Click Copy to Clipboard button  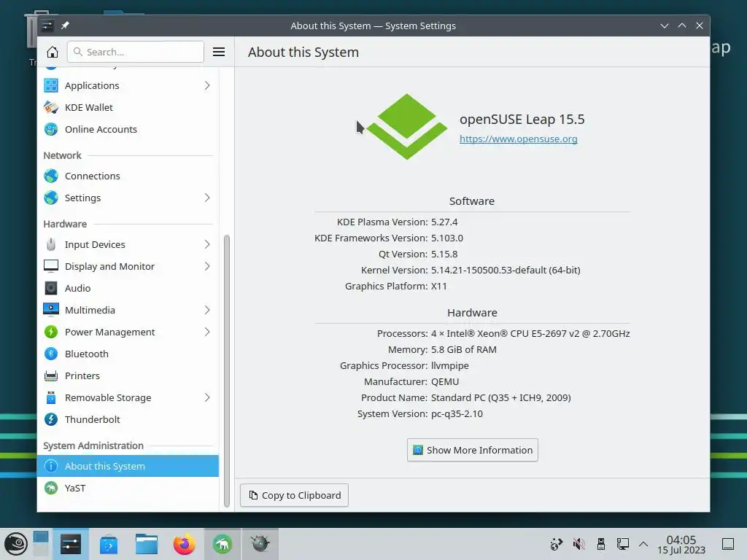tap(295, 496)
